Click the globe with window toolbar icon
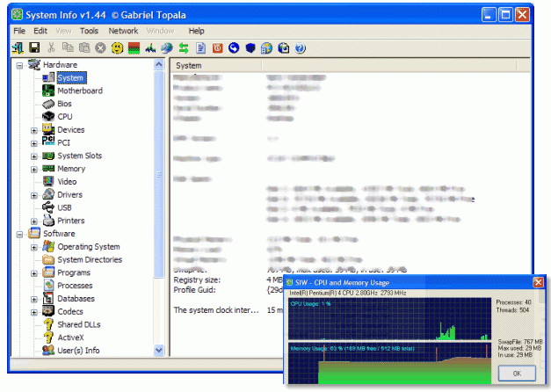 pos(267,48)
